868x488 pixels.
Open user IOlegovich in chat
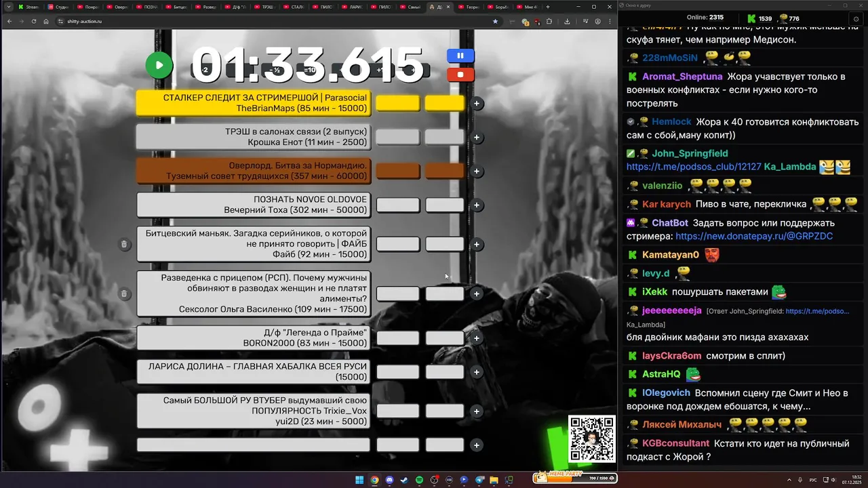[666, 393]
